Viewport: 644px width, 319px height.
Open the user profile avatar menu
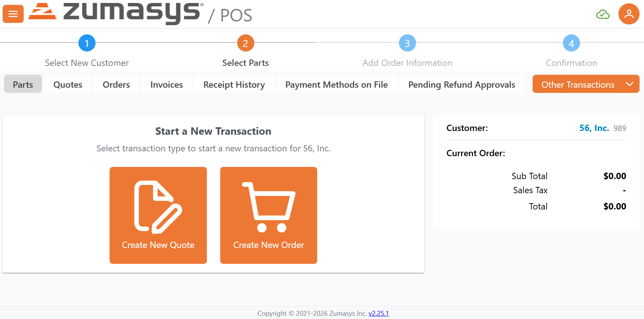[x=628, y=14]
